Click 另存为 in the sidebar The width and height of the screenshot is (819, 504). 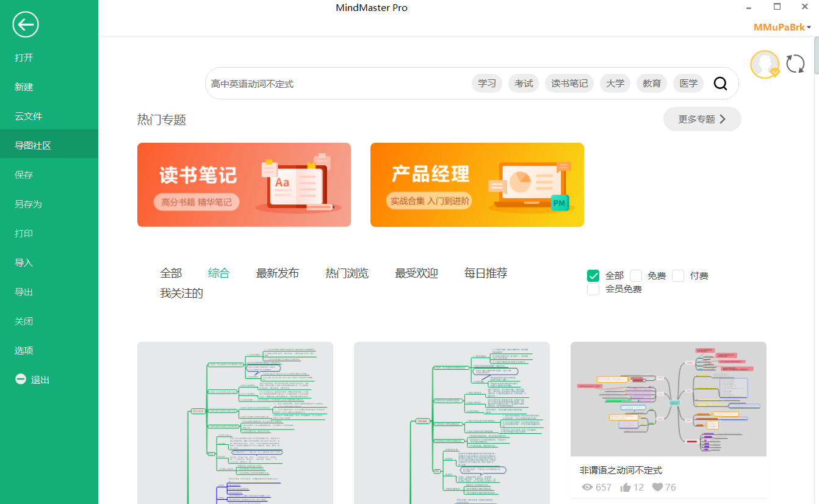49,204
